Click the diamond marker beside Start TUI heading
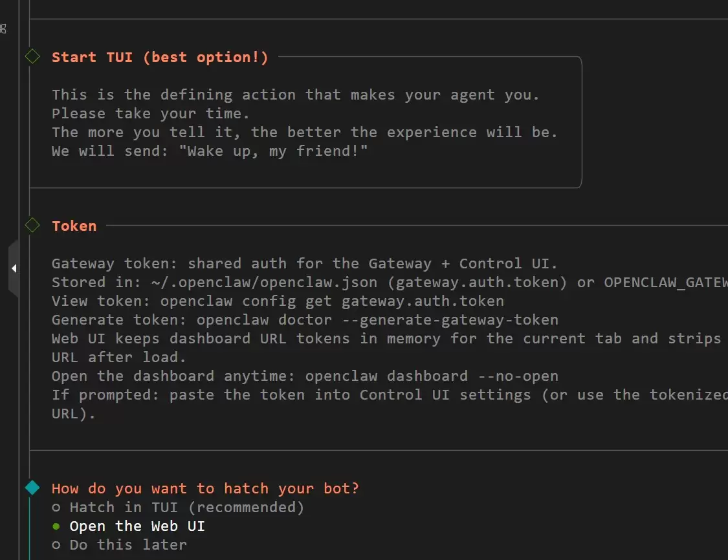The image size is (728, 560). pyautogui.click(x=32, y=57)
